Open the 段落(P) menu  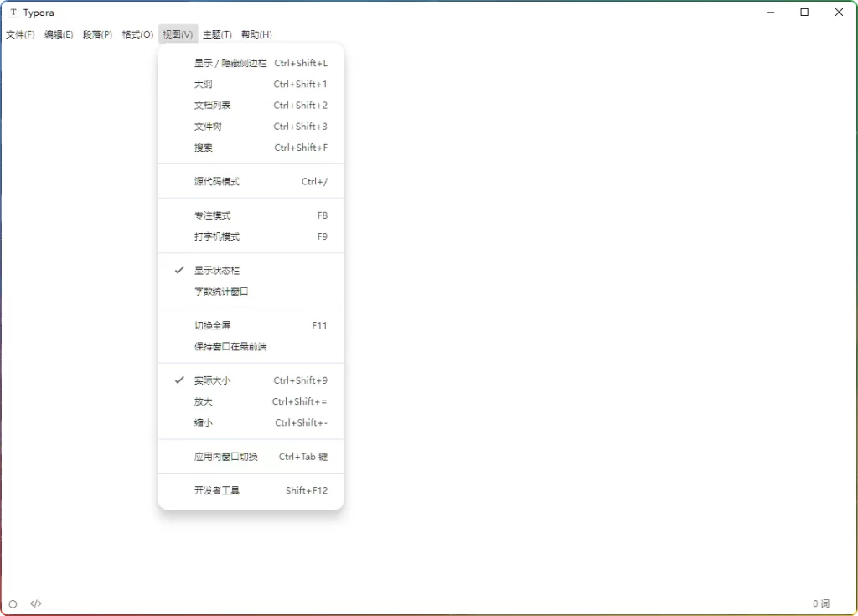point(98,34)
